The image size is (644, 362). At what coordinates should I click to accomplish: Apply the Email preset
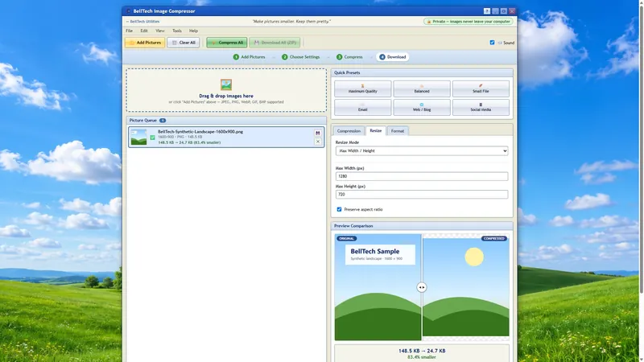point(363,107)
